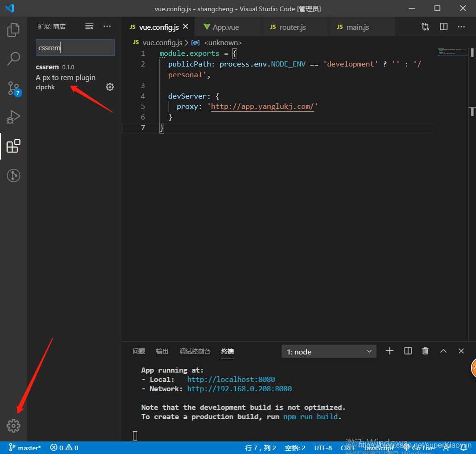The height and width of the screenshot is (454, 476).
Task: Open the Source Control view
Action: [13, 88]
